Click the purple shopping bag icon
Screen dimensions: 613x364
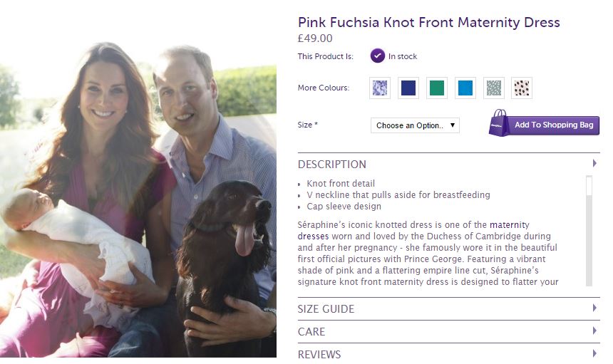pos(498,123)
